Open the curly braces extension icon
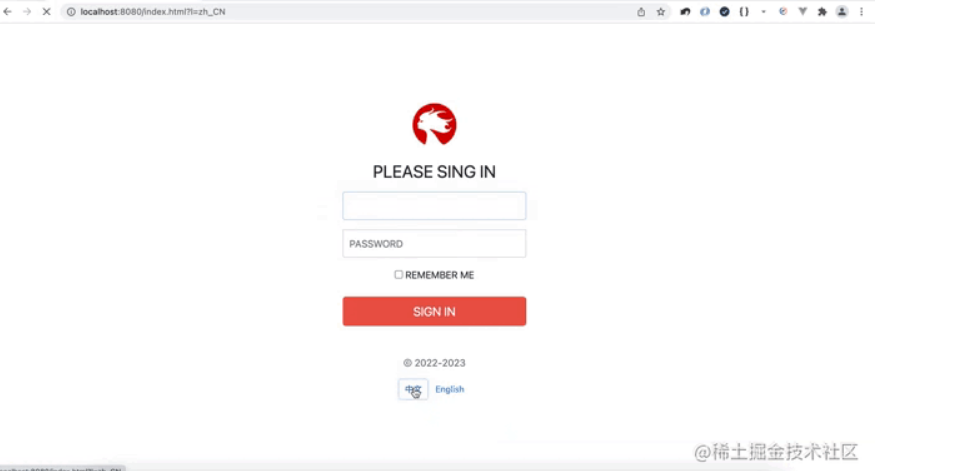The width and height of the screenshot is (954, 471). [x=743, y=12]
